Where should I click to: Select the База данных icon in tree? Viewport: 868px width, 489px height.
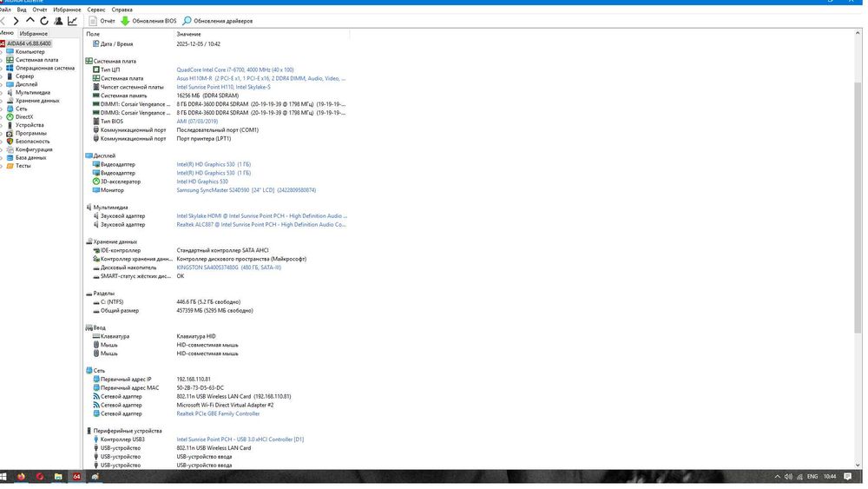[10, 158]
